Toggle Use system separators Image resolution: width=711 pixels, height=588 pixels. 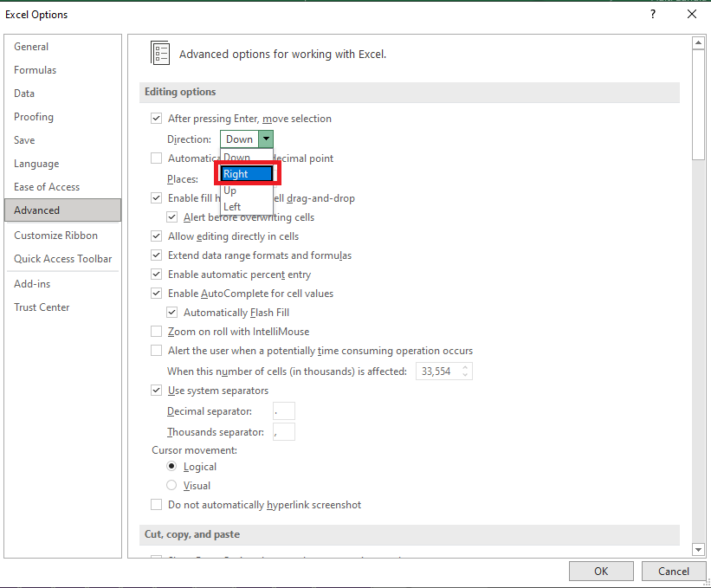(157, 391)
